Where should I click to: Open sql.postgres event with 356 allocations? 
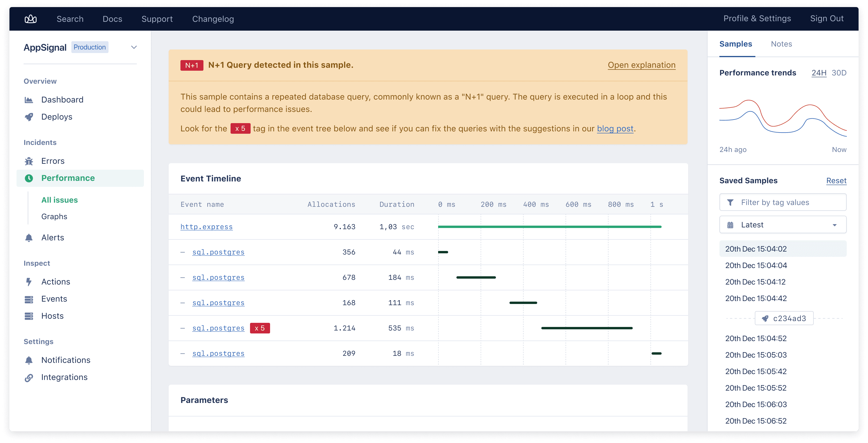point(218,252)
